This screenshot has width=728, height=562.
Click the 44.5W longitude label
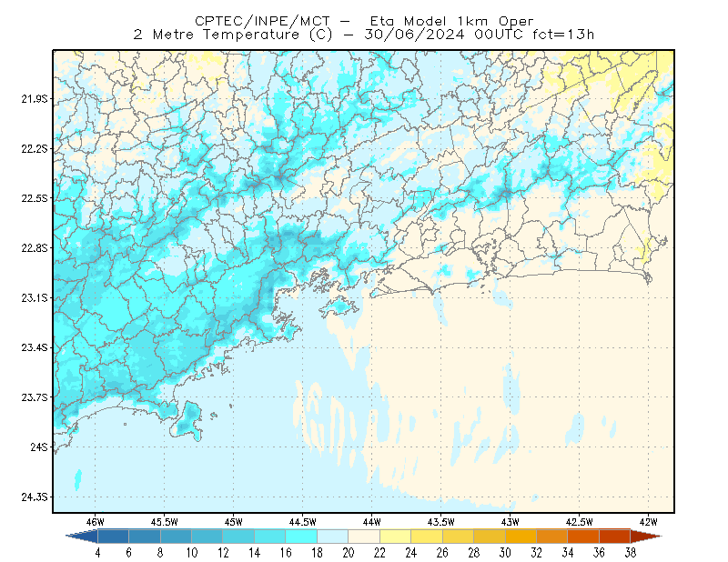point(303,522)
